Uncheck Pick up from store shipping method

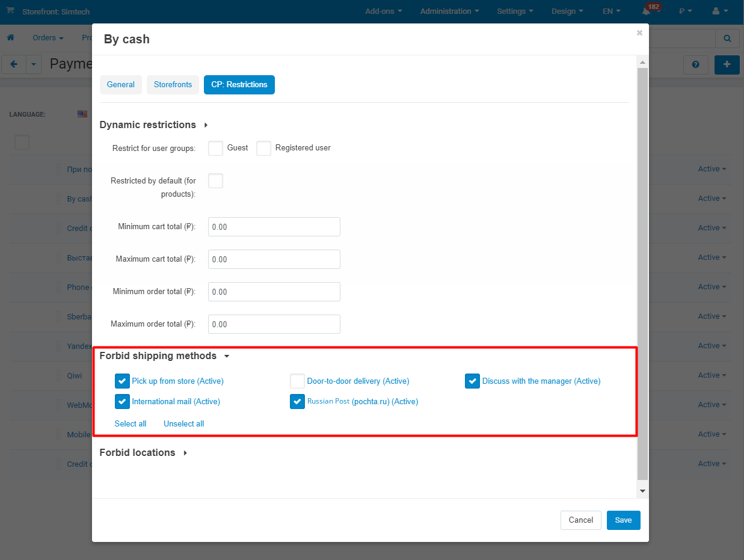[x=122, y=381]
